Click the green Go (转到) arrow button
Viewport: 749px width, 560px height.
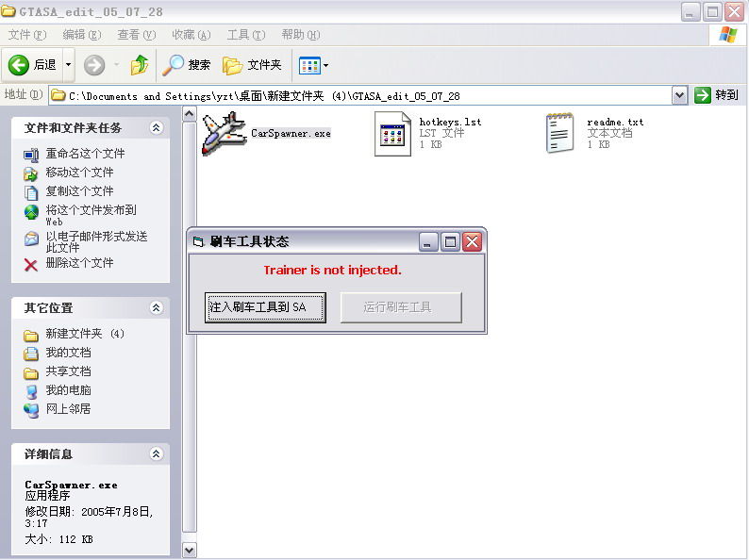pyautogui.click(x=703, y=95)
